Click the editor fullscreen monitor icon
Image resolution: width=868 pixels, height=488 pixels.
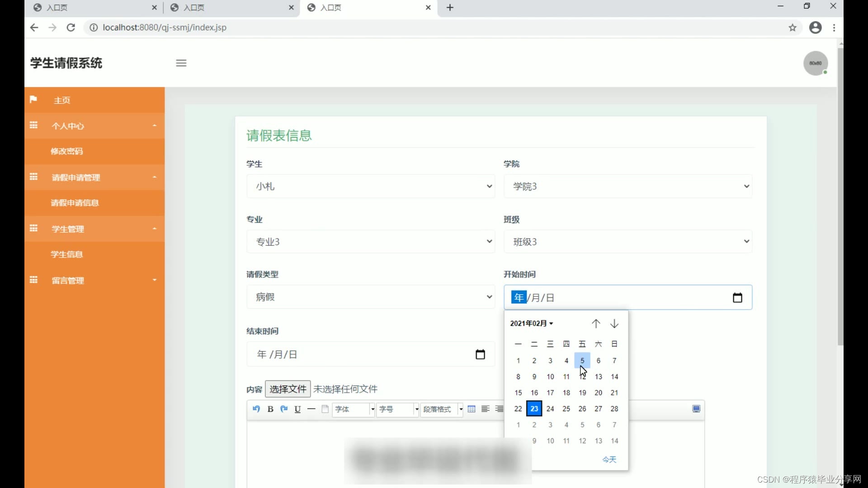tap(696, 409)
